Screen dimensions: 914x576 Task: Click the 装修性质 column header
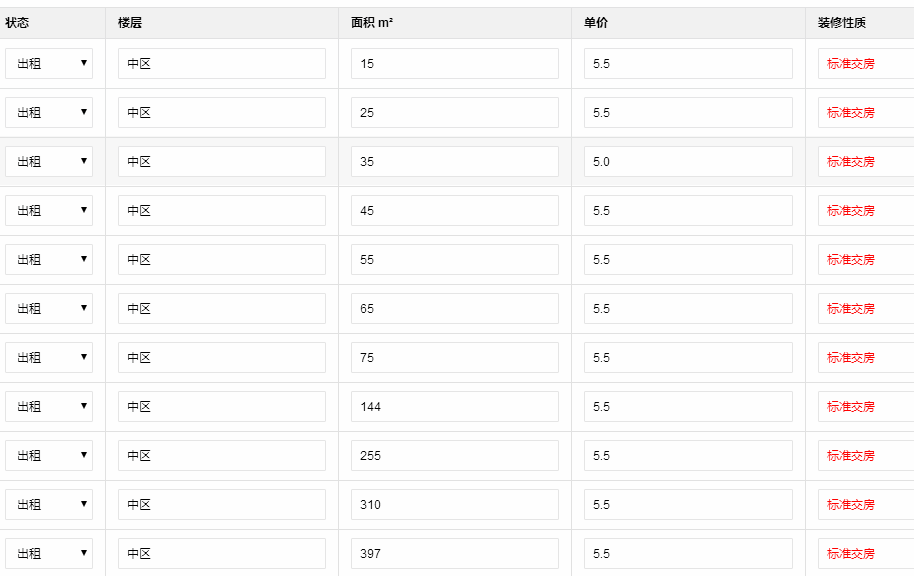coord(841,23)
